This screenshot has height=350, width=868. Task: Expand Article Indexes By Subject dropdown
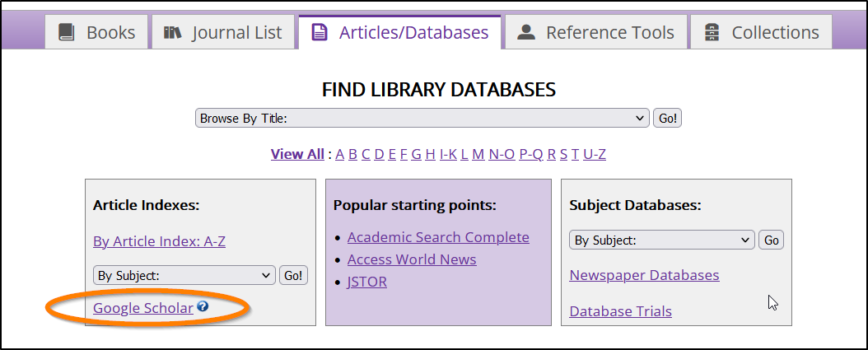[x=184, y=275]
